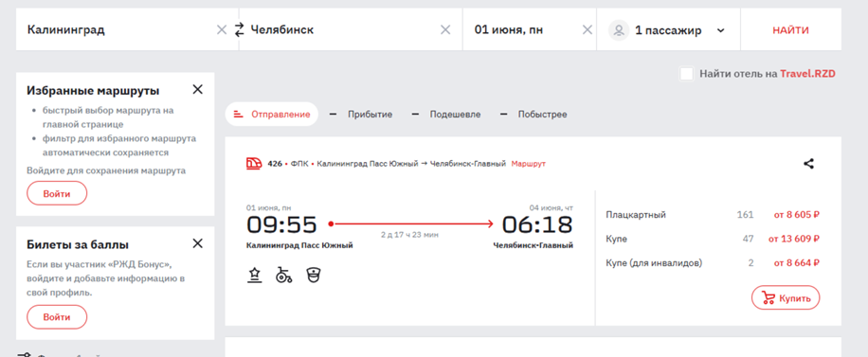The width and height of the screenshot is (868, 357).
Task: Click the Калининград Пасс Южный station name
Action: (299, 245)
